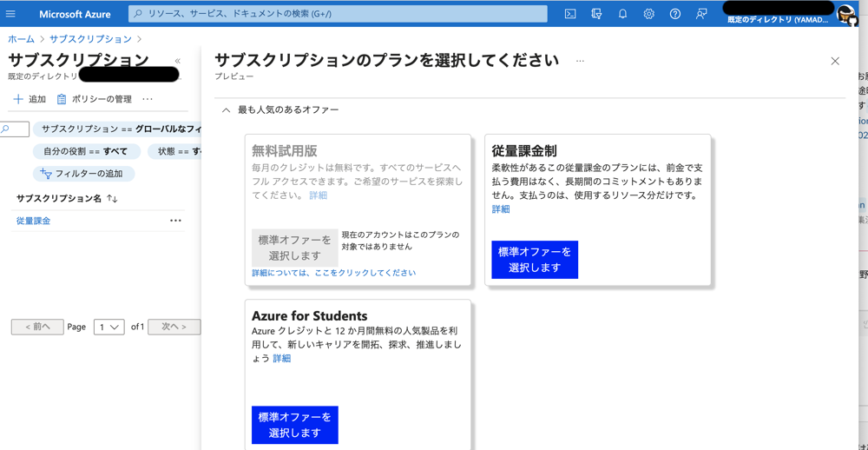Click the 従量課金制 card title
The width and height of the screenshot is (868, 450).
(524, 151)
